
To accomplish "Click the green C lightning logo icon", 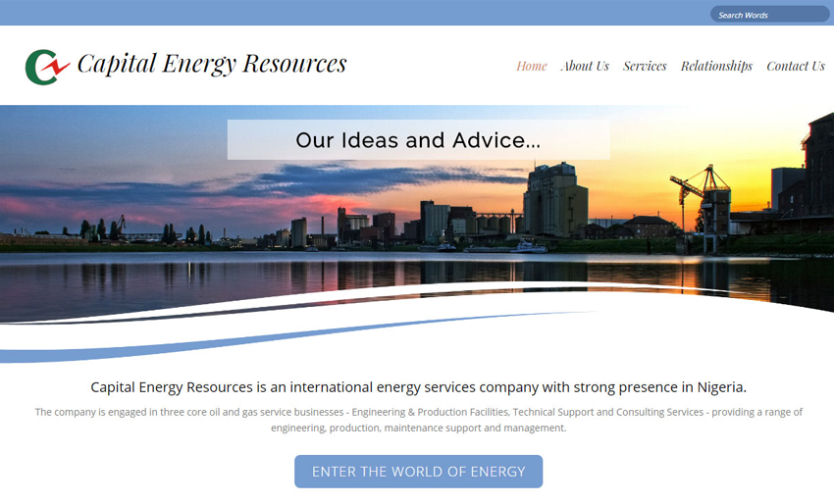I will point(46,66).
